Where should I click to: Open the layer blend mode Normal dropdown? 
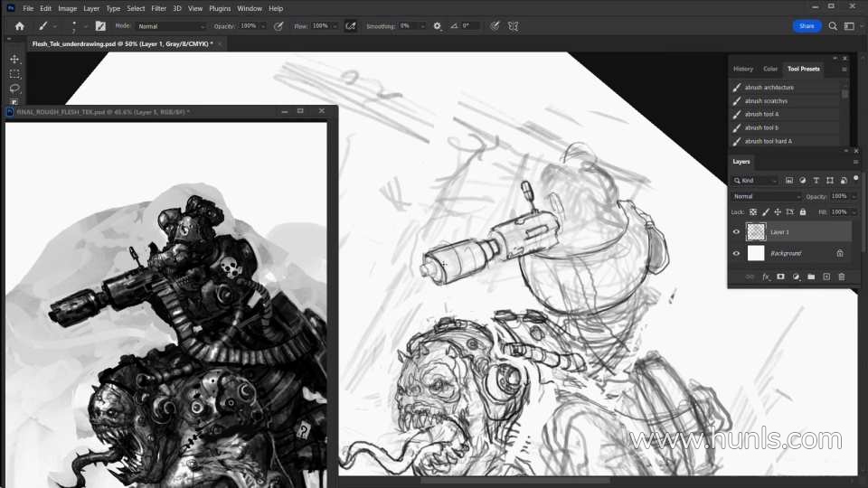tap(767, 196)
